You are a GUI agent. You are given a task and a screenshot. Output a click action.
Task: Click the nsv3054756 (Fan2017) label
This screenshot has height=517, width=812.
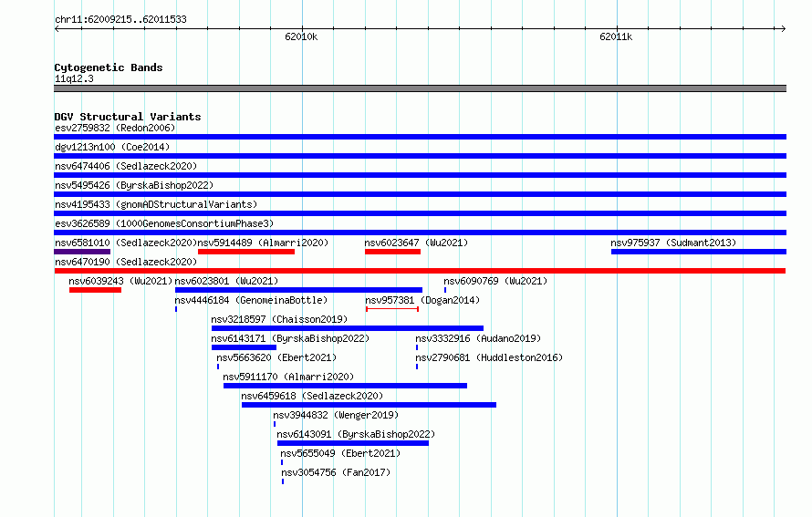coord(336,472)
